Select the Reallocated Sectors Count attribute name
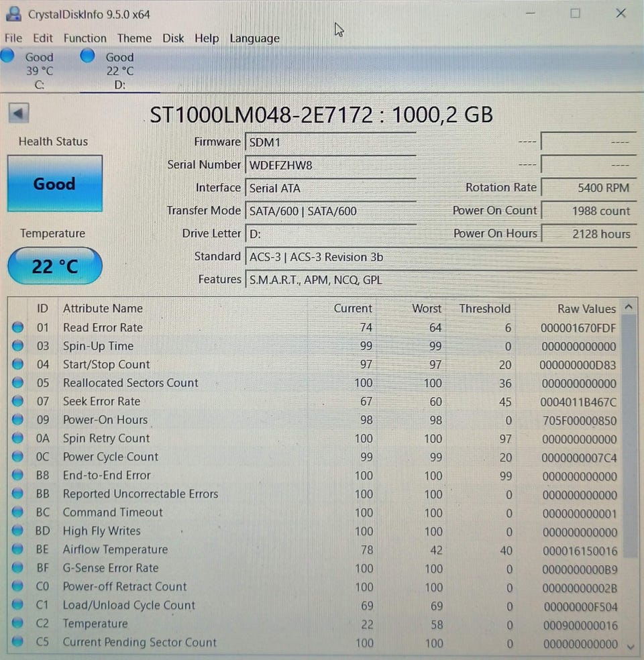This screenshot has height=660, width=644. tap(131, 383)
